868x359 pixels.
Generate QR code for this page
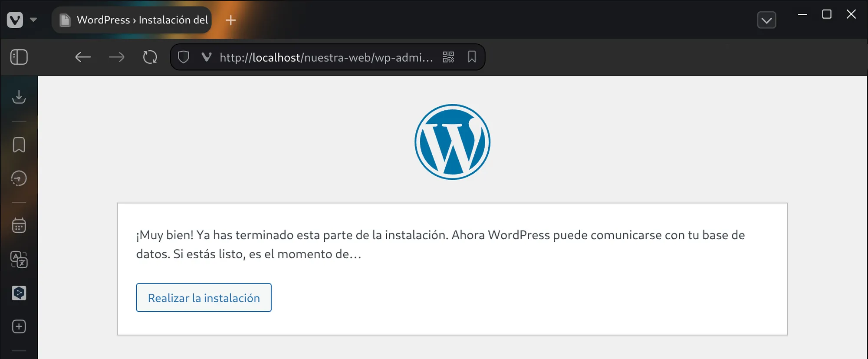pos(448,57)
